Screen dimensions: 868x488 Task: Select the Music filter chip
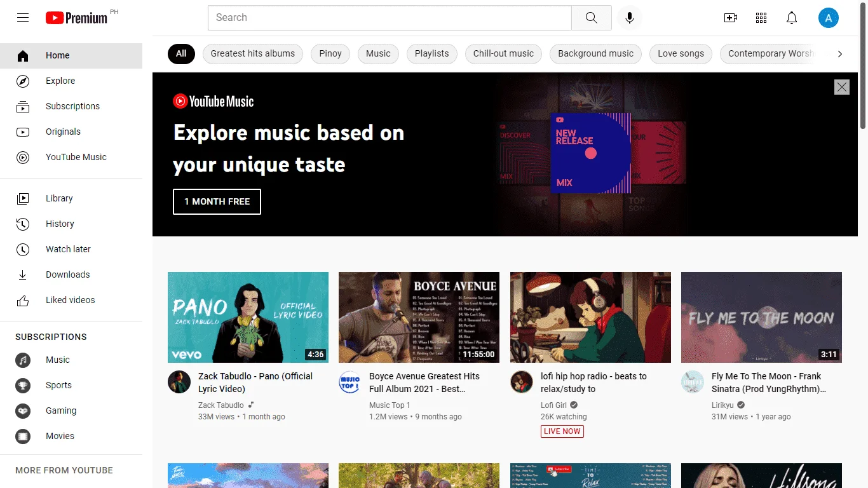378,53
